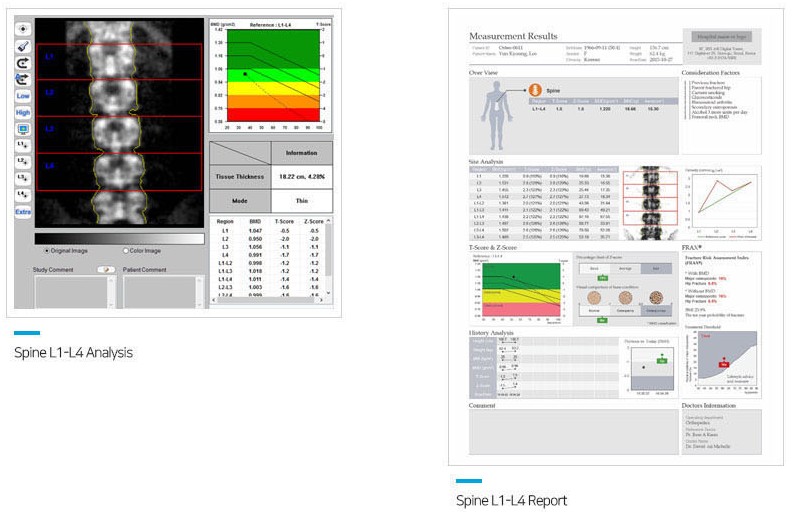Click the results table scroll-down arrow
This screenshot has width=792, height=512.
point(329,293)
